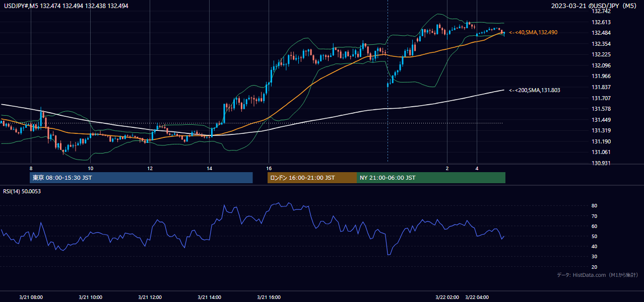Click price axis value 132.354
The image size is (644, 302).
pyautogui.click(x=601, y=44)
